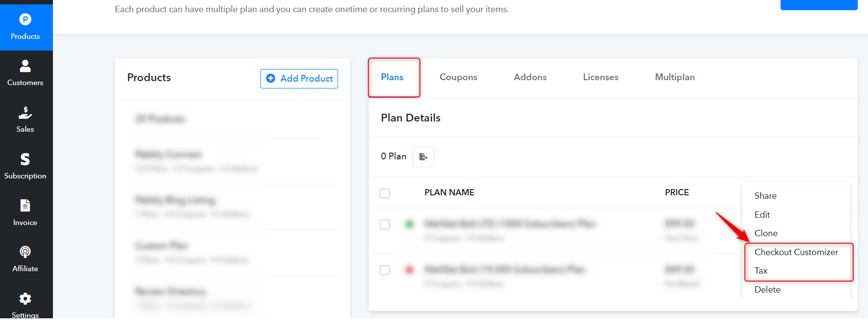Switch to the Licenses tab

click(600, 77)
